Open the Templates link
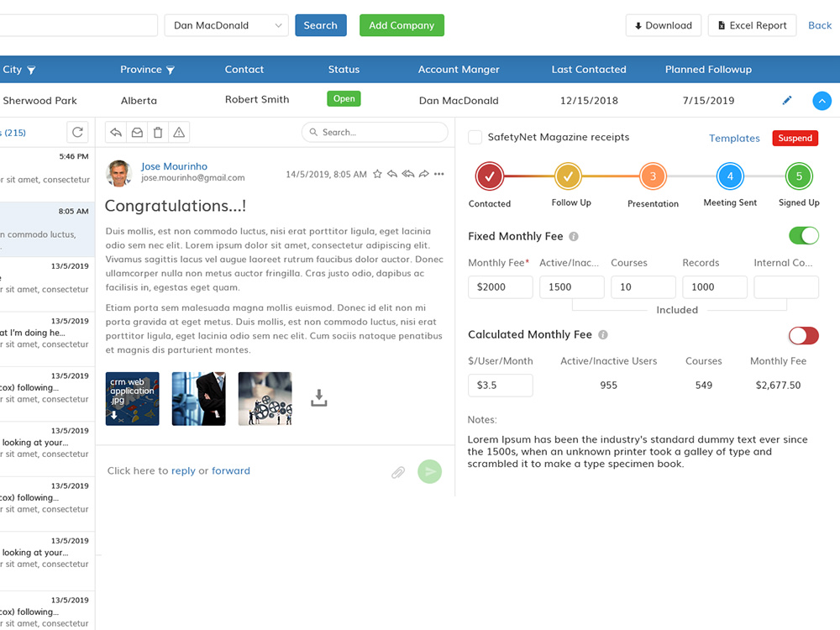Screen dimensions: 840x630 [x=734, y=139]
